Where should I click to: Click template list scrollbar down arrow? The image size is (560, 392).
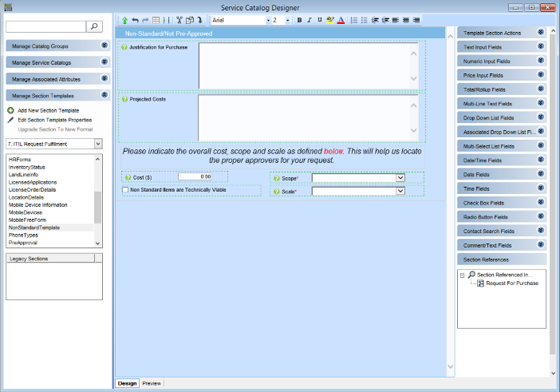(x=98, y=243)
